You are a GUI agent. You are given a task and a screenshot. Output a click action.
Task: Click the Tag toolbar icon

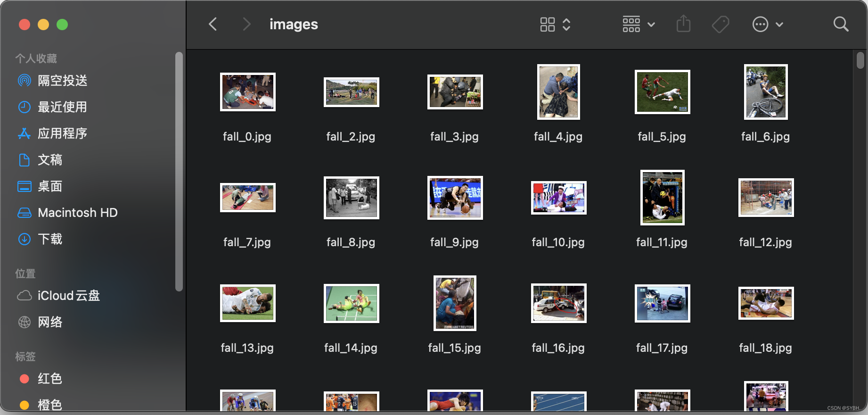721,24
